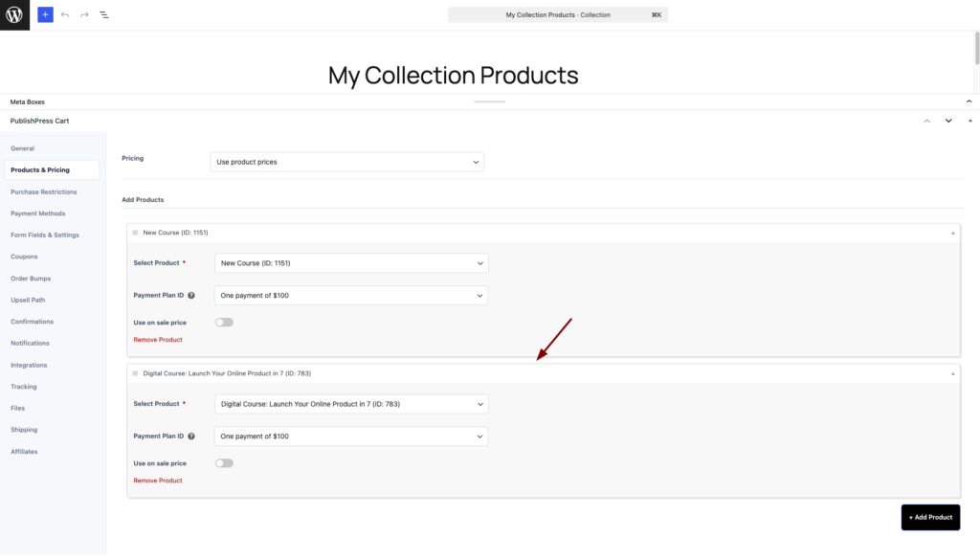The image size is (980, 560).
Task: Click Remove Product under Digital Course
Action: coord(158,481)
